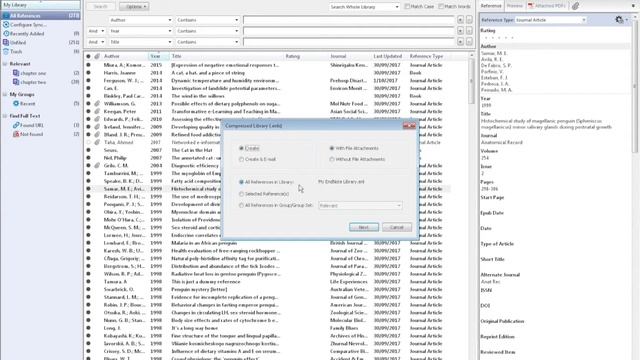Collapse the Relevant group set
Screen dimensions: 640x360
[5, 64]
